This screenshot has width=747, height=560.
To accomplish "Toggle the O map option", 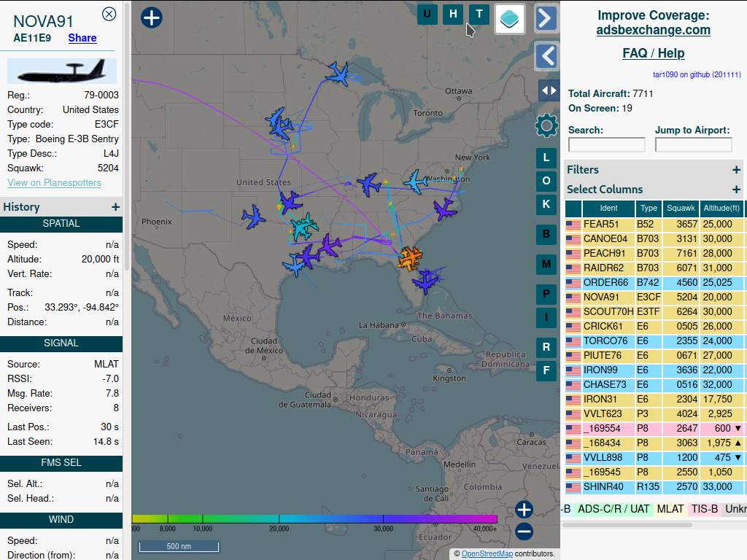I will pyautogui.click(x=546, y=181).
